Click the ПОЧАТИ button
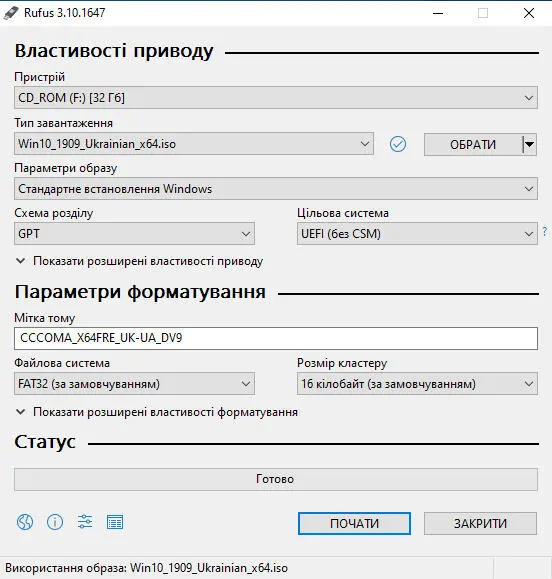The image size is (552, 579). (354, 523)
